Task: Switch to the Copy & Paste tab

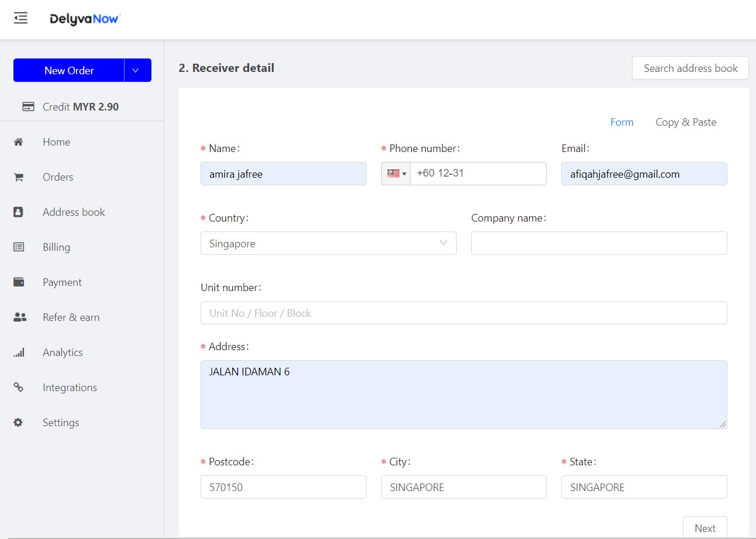Action: tap(686, 122)
